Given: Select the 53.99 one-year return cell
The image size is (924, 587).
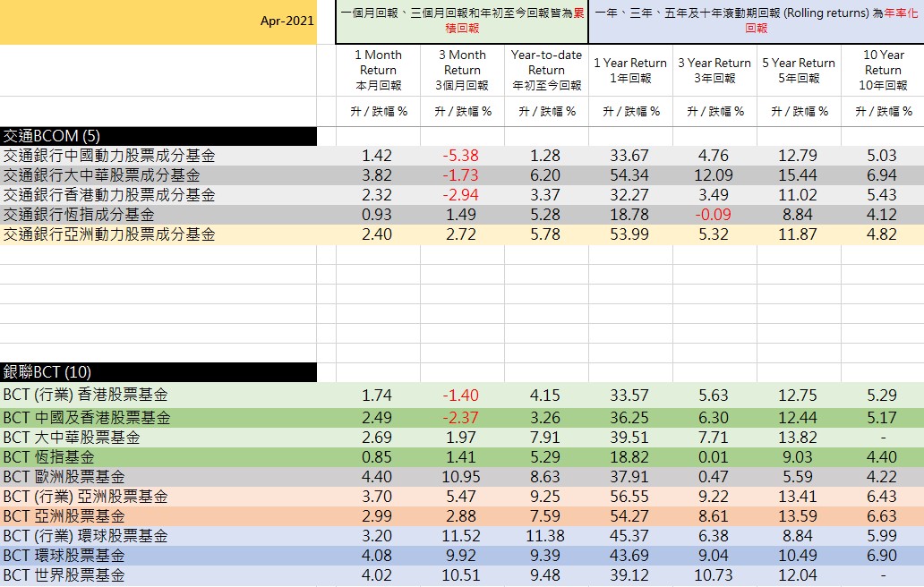Looking at the screenshot, I should 629,234.
